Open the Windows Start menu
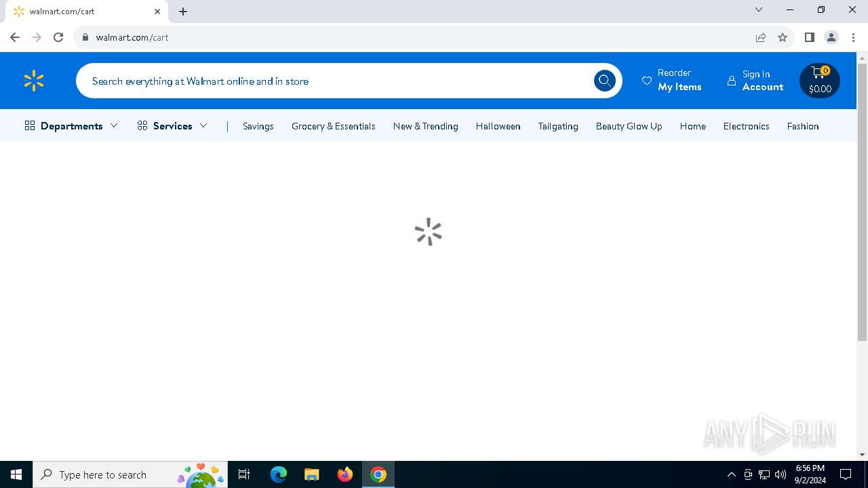This screenshot has height=488, width=868. pyautogui.click(x=16, y=474)
